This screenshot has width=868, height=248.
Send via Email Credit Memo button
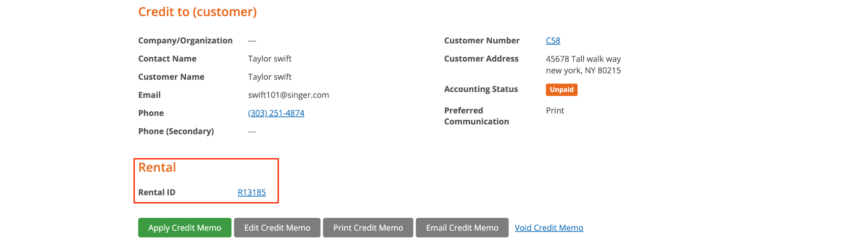point(462,228)
